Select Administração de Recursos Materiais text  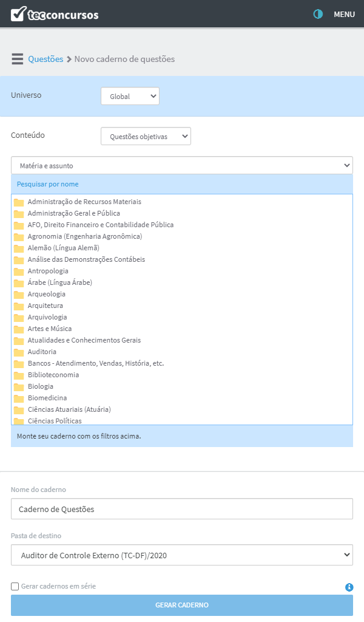point(84,202)
